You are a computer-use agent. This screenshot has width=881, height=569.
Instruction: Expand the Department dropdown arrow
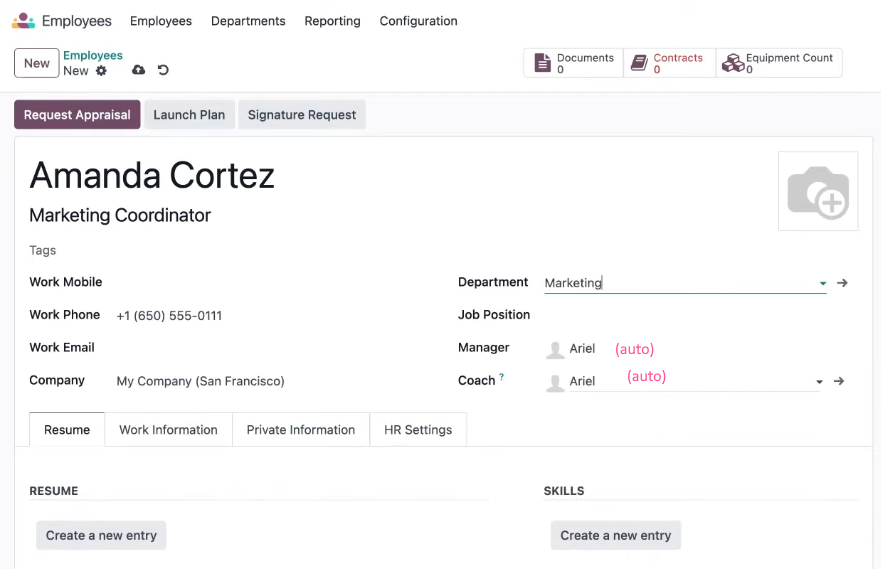coord(823,284)
